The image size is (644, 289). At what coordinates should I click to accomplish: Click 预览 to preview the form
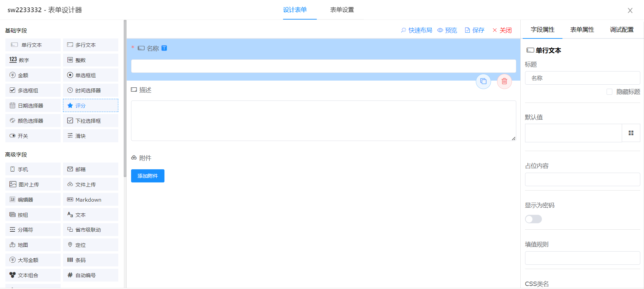[447, 30]
